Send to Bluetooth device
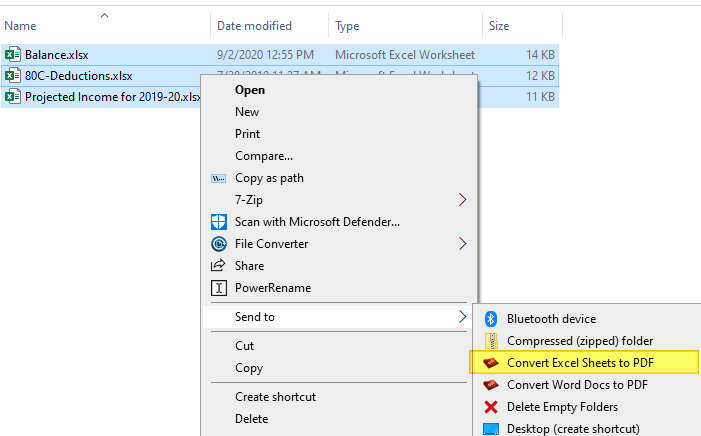Image resolution: width=701 pixels, height=436 pixels. tap(551, 319)
